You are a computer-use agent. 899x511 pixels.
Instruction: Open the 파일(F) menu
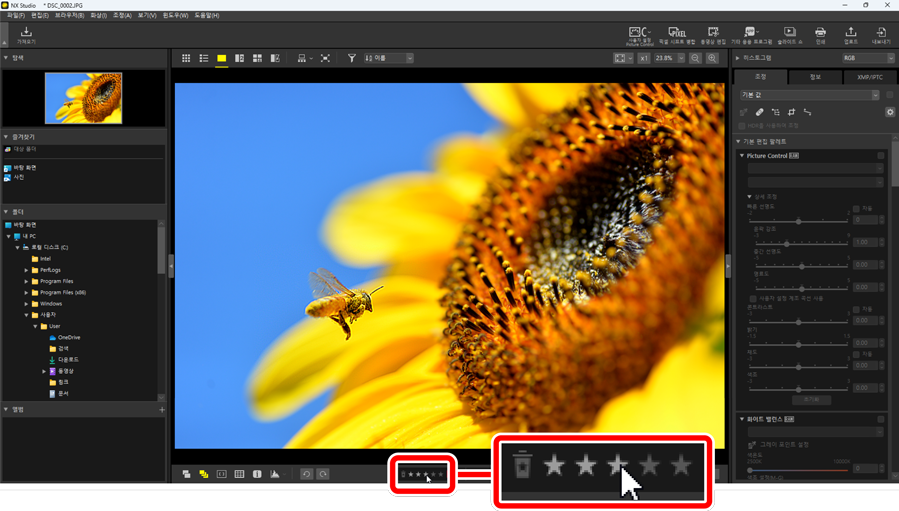15,16
